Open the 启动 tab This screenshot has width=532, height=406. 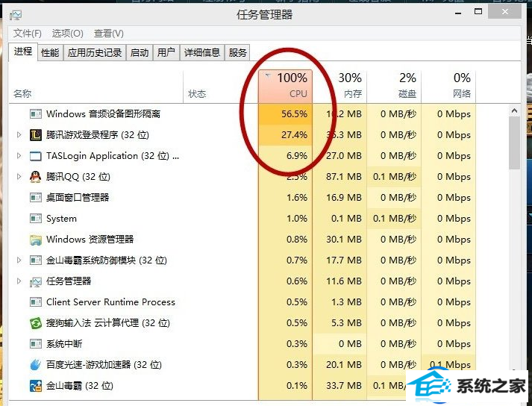coord(140,53)
